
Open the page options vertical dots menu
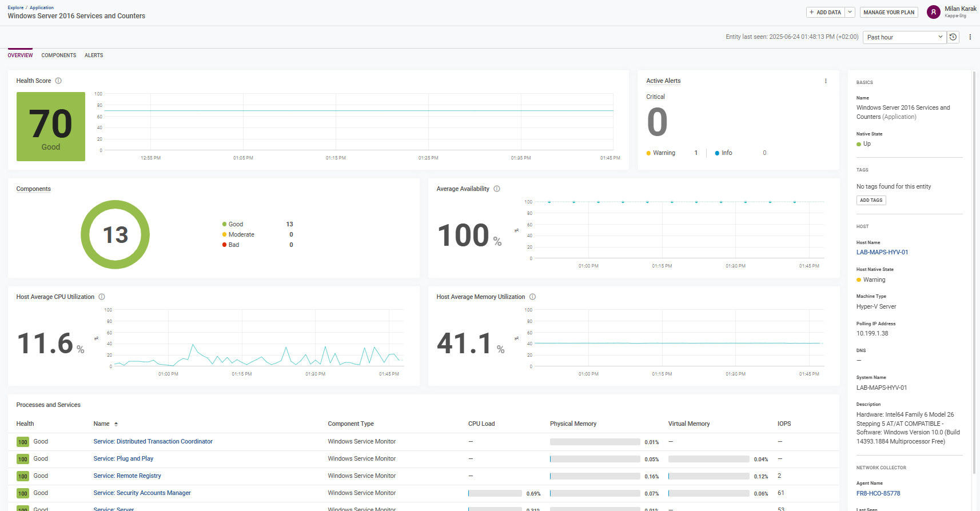click(x=970, y=37)
